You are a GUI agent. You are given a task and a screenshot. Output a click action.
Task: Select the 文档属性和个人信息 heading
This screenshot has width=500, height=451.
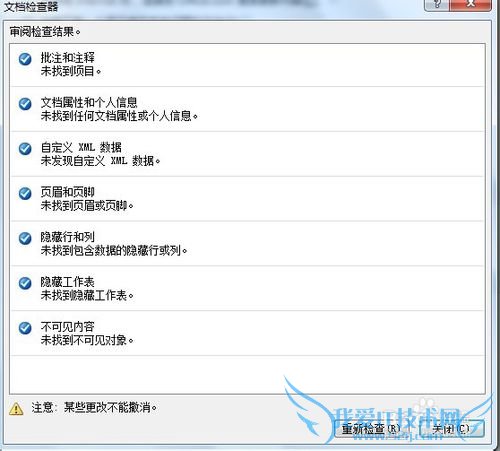point(89,102)
